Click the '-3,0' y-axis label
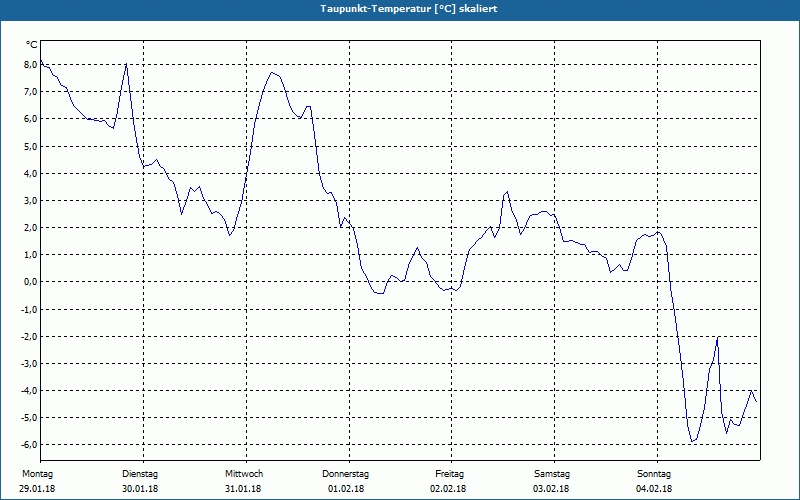 pyautogui.click(x=28, y=363)
